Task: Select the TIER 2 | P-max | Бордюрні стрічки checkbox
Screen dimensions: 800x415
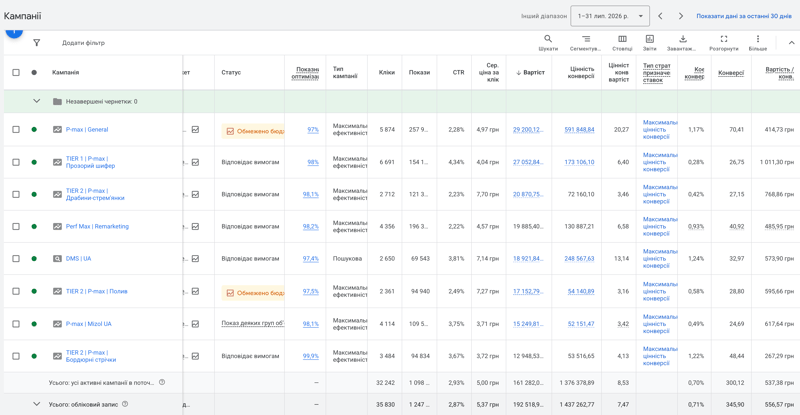Action: pos(16,356)
